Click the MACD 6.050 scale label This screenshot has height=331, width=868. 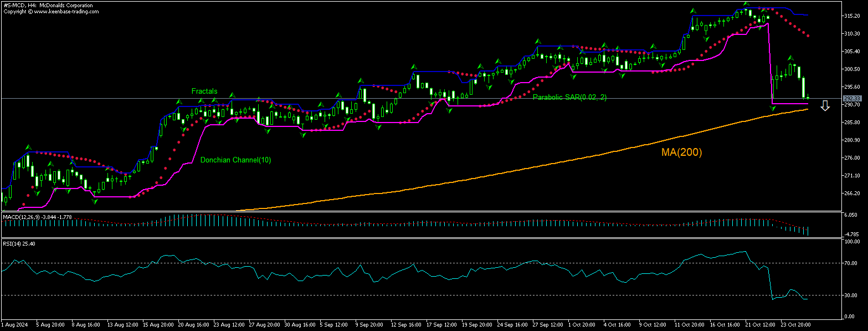coord(851,215)
